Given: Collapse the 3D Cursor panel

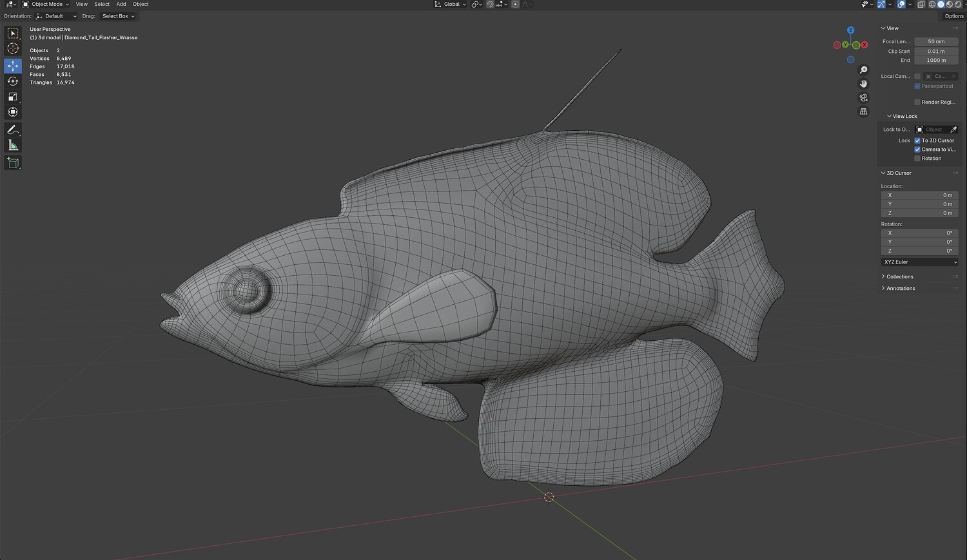Looking at the screenshot, I should [x=896, y=173].
